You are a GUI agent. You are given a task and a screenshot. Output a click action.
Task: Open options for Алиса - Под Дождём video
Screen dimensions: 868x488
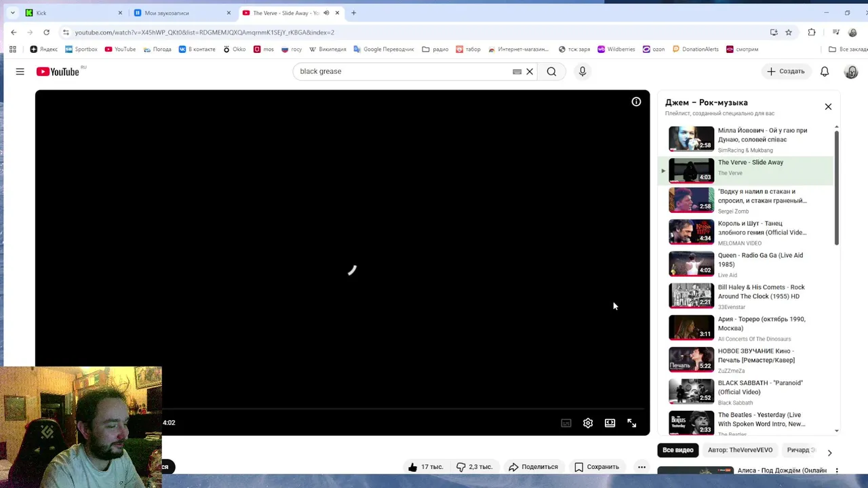click(x=837, y=470)
